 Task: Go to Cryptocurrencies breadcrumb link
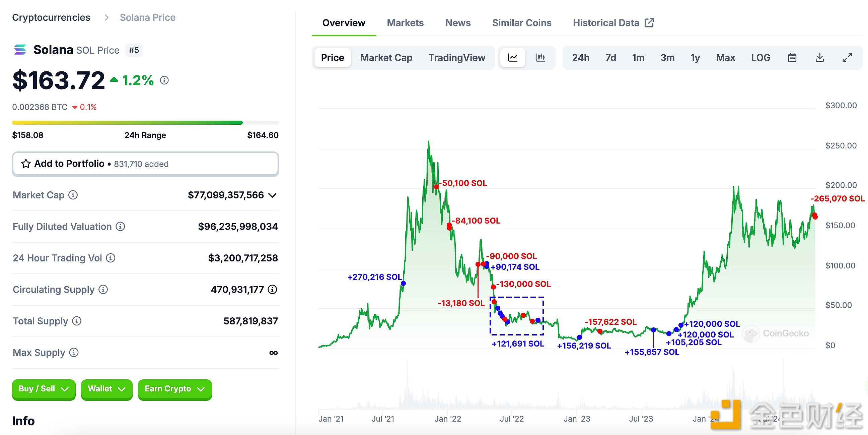click(x=51, y=17)
